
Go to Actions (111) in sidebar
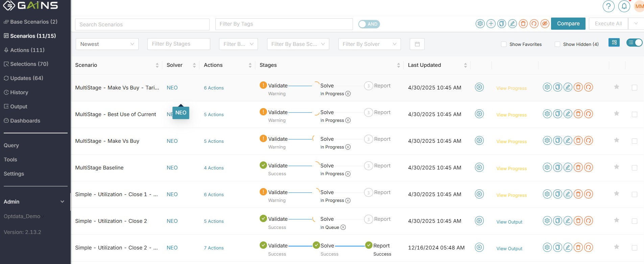tap(27, 50)
